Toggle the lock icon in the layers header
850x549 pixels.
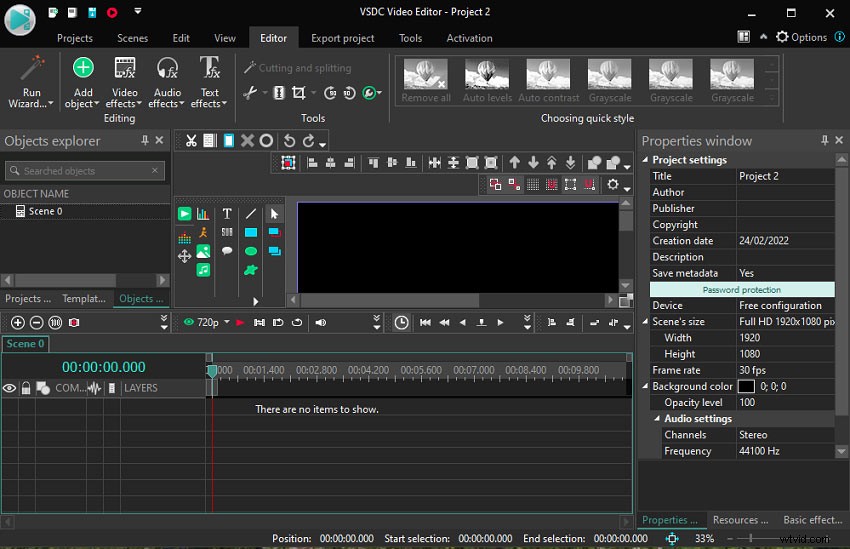[x=26, y=388]
